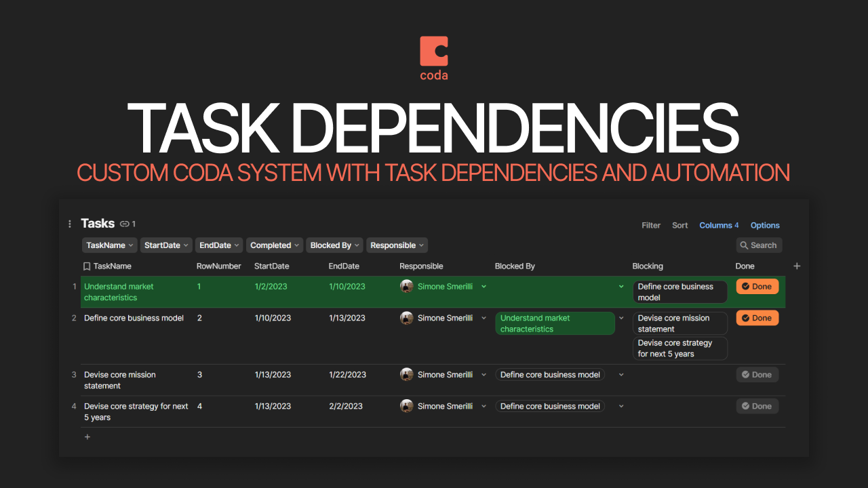Click Define core business model chip in row 4
Image resolution: width=868 pixels, height=488 pixels.
(550, 406)
